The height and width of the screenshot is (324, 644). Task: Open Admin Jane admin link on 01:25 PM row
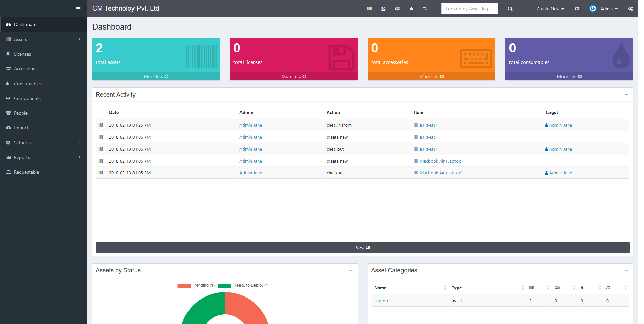point(251,125)
